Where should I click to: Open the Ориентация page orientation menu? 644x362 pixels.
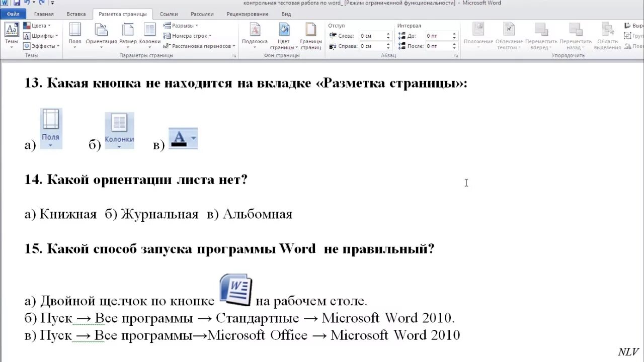pos(101,36)
